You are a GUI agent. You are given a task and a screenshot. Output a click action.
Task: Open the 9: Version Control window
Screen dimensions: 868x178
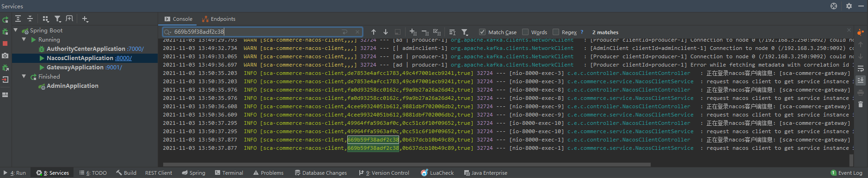(384, 173)
